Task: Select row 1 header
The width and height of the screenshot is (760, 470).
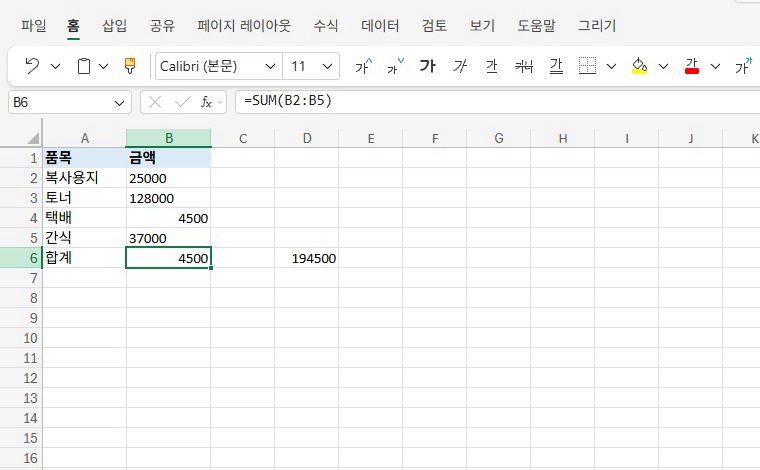Action: tap(21, 158)
